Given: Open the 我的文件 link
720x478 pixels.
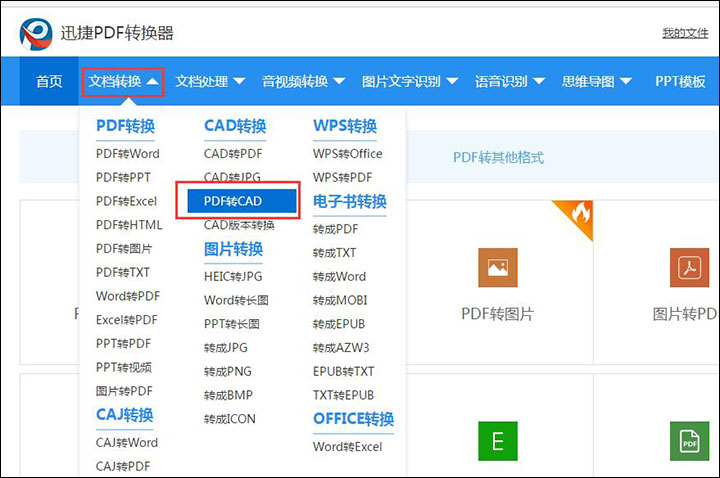Looking at the screenshot, I should click(685, 33).
